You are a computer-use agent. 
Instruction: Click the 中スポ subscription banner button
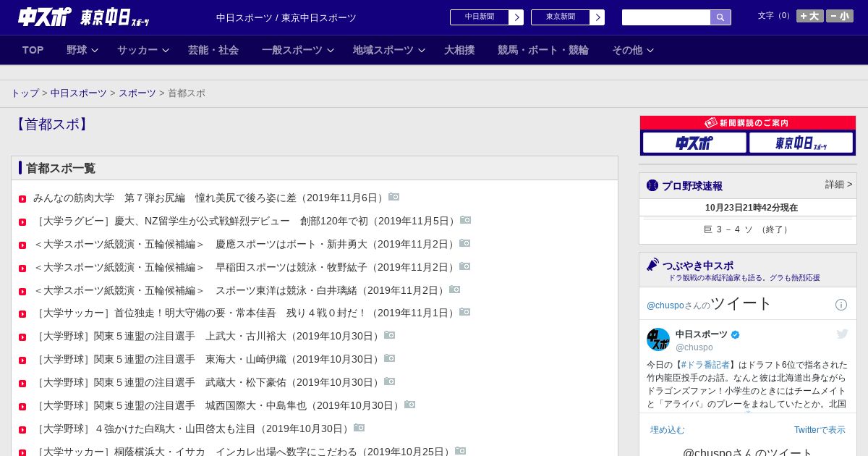pyautogui.click(x=694, y=143)
